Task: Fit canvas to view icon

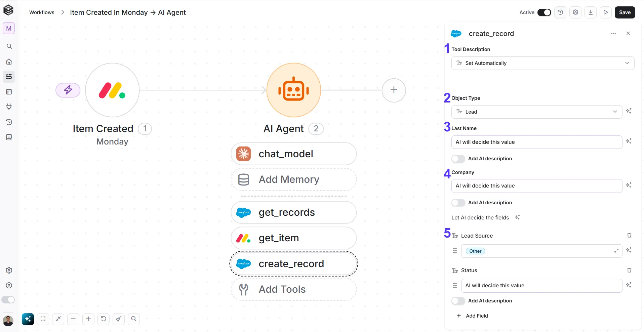Action: coord(43,319)
